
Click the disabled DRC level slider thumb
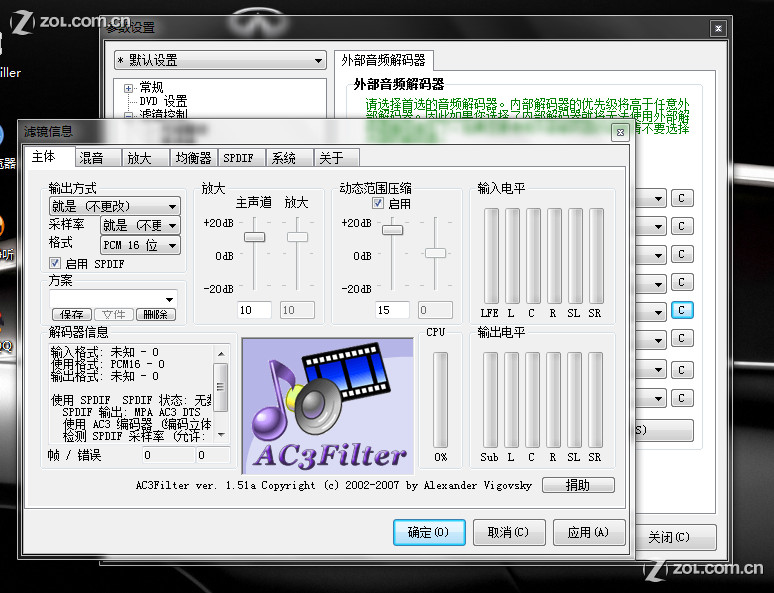(436, 253)
